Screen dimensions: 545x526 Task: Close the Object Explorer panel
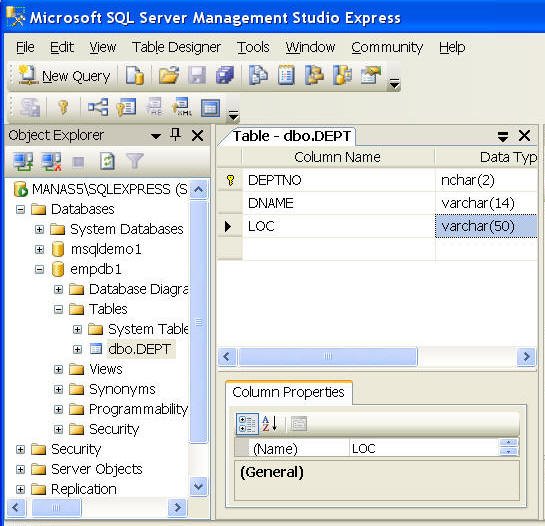197,135
